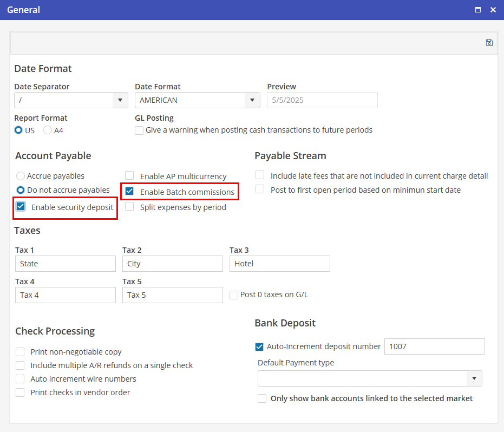The width and height of the screenshot is (504, 432).
Task: Disable the Enable security deposit checkbox
Action: 21,207
